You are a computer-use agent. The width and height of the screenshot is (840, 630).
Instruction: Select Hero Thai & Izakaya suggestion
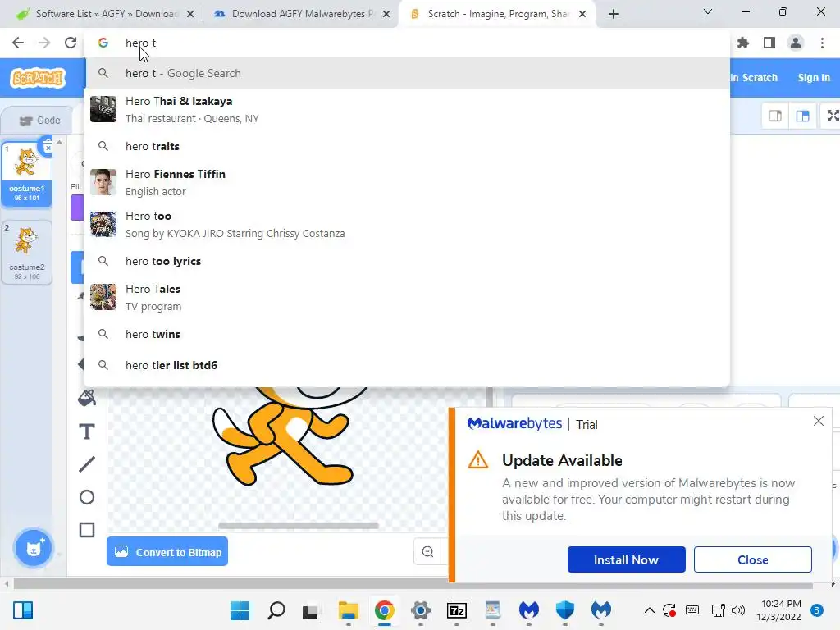pos(407,109)
